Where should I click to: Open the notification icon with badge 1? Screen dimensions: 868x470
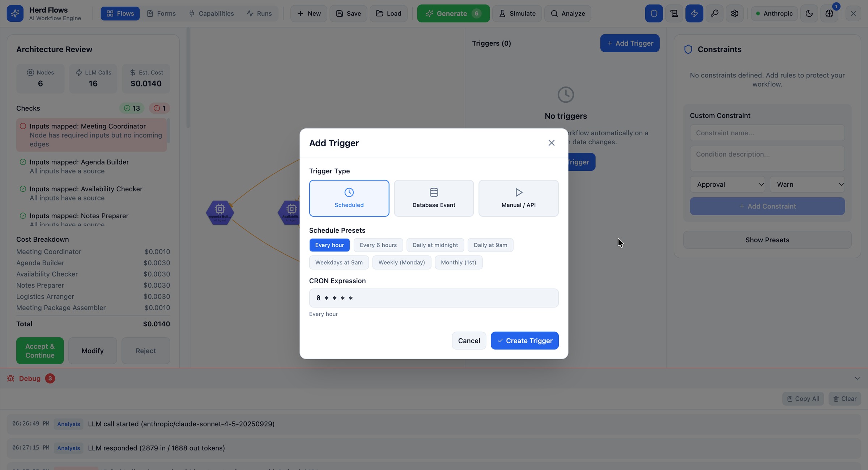click(829, 13)
